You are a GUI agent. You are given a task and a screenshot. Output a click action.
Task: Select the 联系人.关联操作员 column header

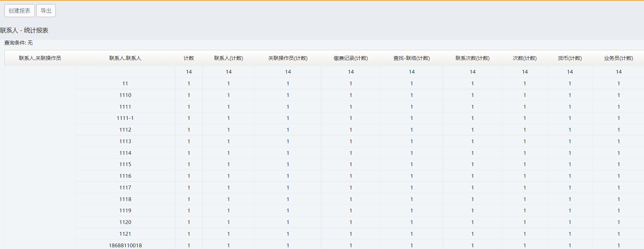point(40,58)
